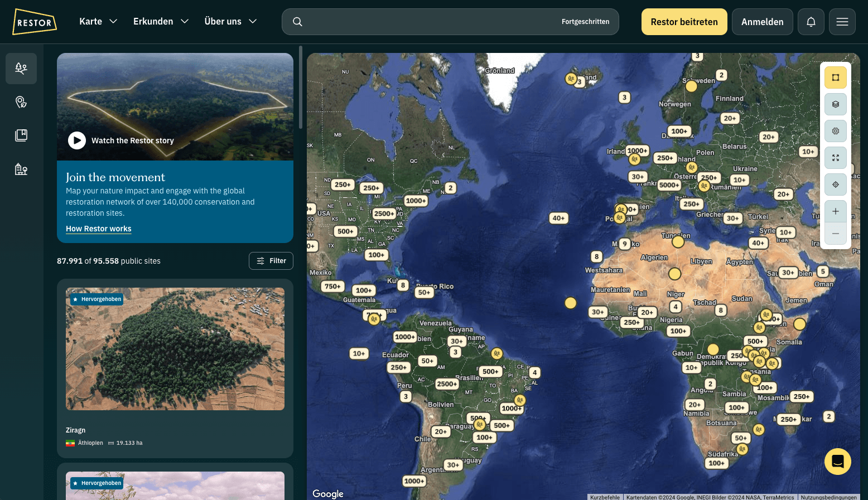Screen dimensions: 868x500
Task: Select the draw polygon map tool
Action: 836,77
